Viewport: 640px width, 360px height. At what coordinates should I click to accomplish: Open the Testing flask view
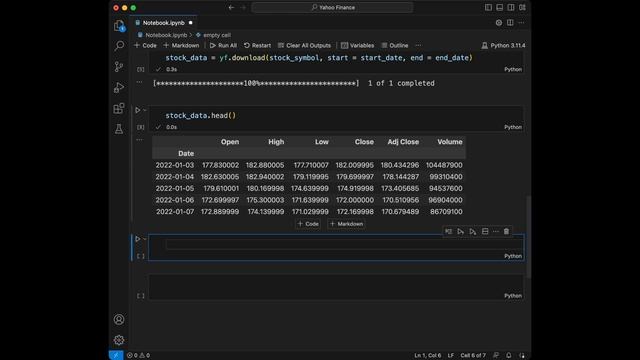(119, 129)
